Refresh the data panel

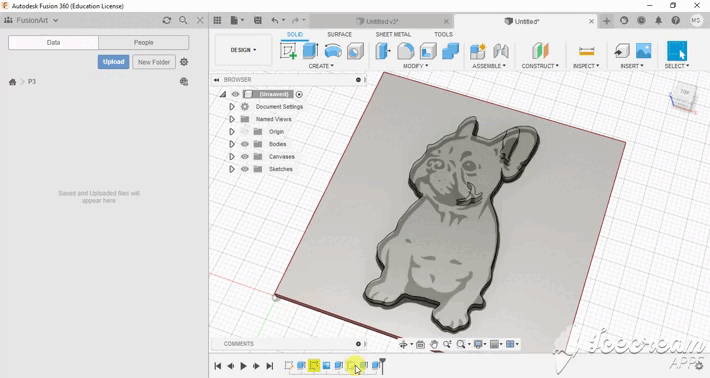167,20
